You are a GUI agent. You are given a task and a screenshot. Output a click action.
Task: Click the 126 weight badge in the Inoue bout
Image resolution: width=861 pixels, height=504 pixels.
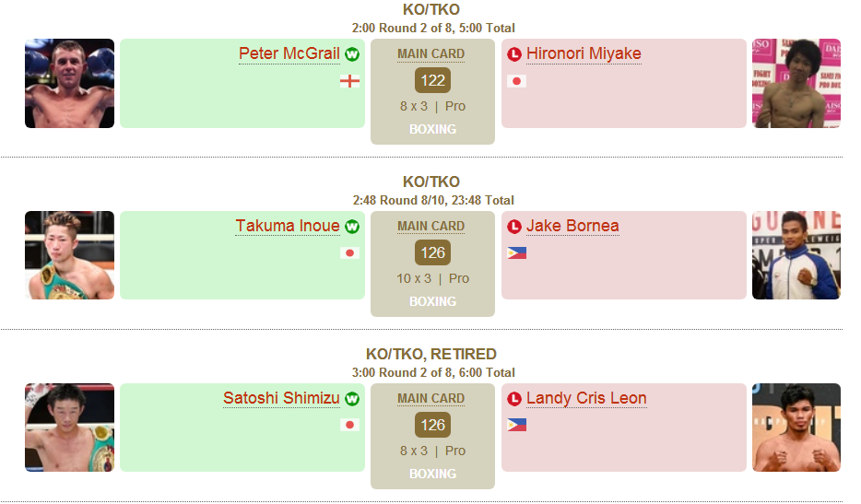pyautogui.click(x=432, y=253)
